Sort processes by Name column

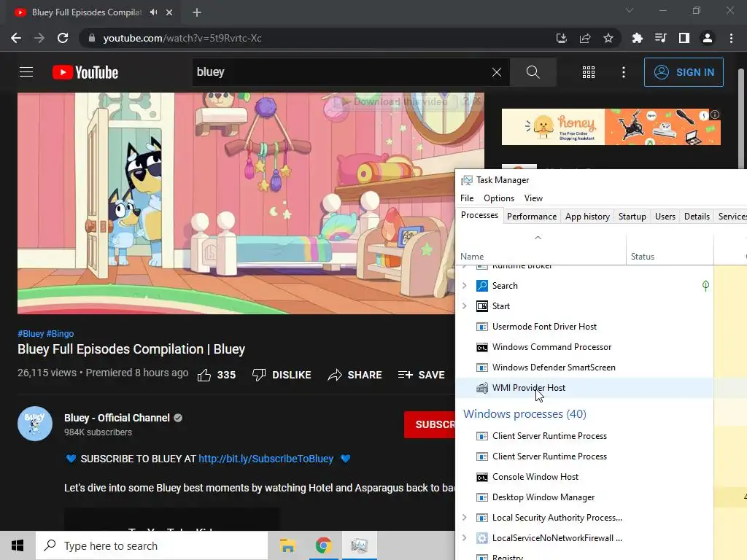click(x=541, y=249)
